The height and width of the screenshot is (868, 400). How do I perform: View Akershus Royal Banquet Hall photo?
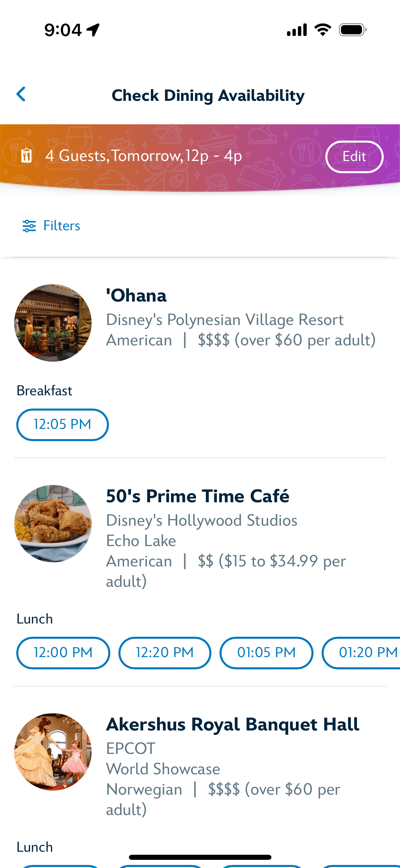tap(53, 752)
